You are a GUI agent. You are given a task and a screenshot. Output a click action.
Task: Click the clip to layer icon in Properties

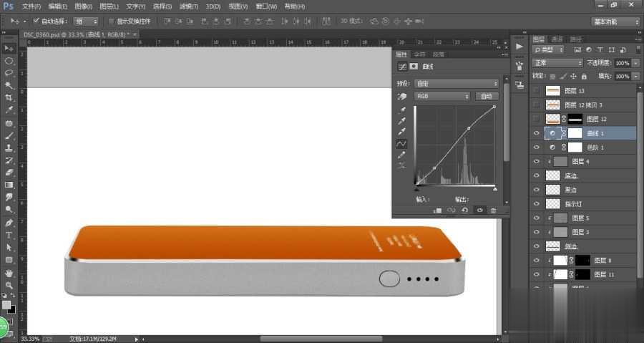point(438,211)
